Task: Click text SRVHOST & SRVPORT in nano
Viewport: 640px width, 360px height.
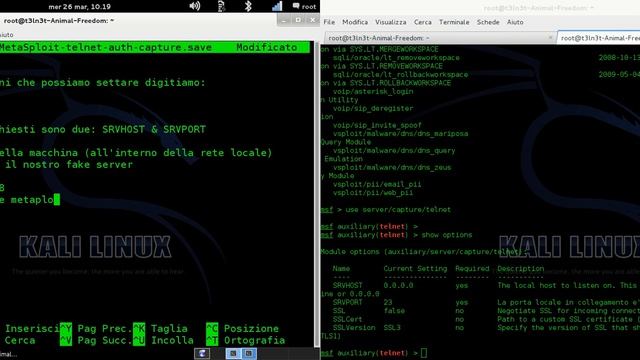Action: tap(154, 129)
